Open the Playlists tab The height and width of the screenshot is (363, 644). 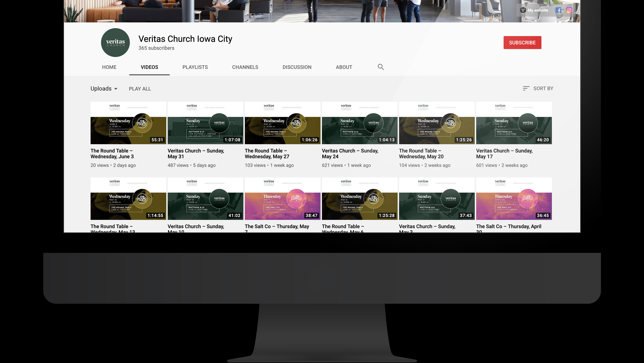195,67
